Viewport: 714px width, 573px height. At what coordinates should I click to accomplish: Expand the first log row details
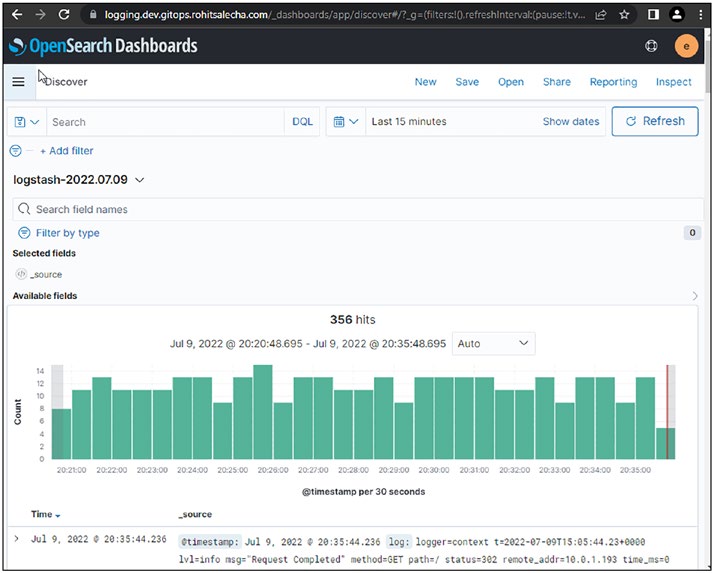point(16,539)
